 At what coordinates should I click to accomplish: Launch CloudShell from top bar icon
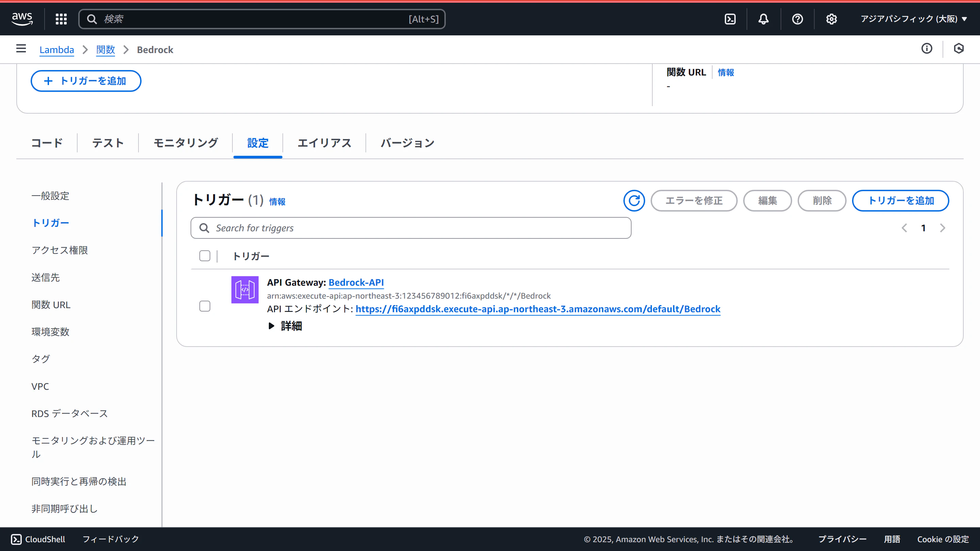pyautogui.click(x=730, y=19)
